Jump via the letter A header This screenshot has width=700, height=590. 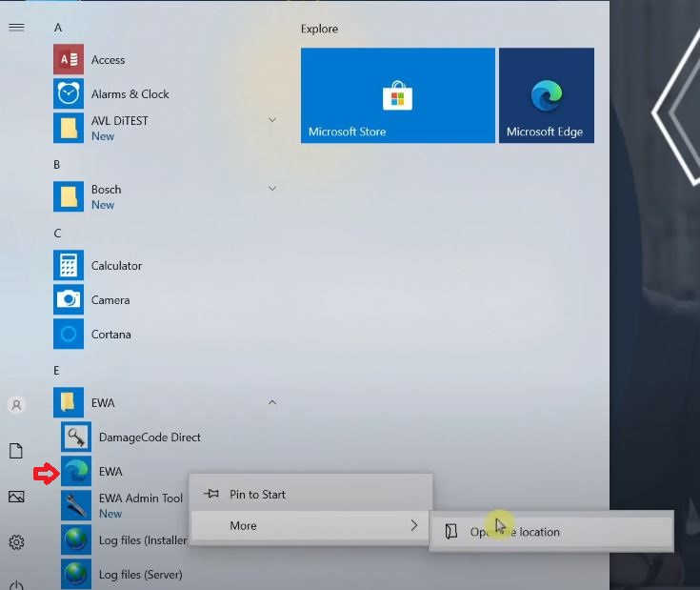tap(58, 29)
